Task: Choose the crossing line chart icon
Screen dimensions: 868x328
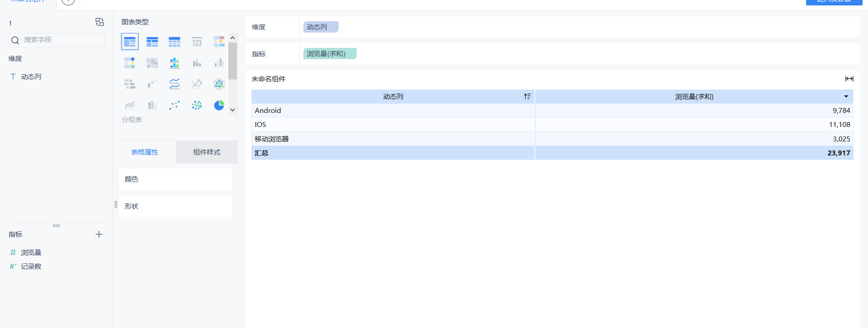Action: click(197, 84)
